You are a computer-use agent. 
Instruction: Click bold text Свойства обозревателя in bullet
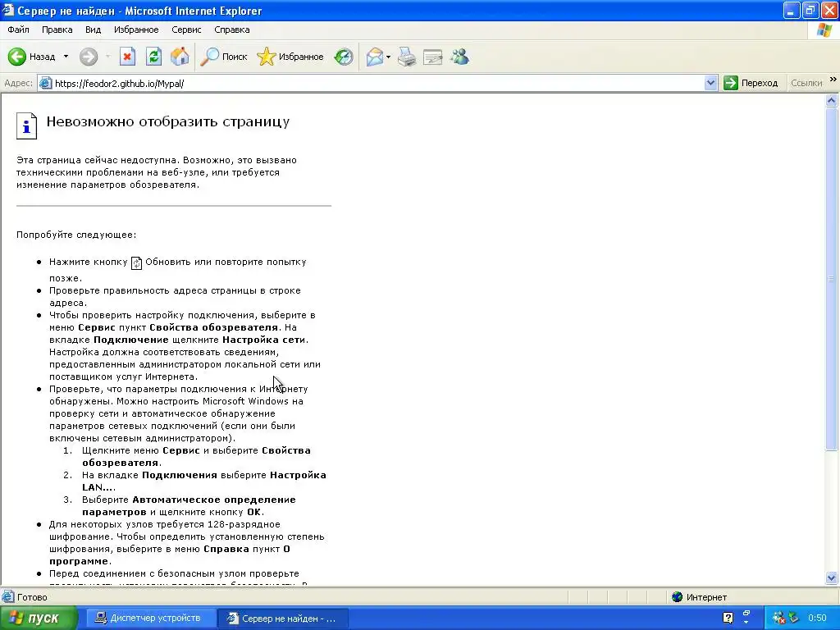[x=214, y=327]
